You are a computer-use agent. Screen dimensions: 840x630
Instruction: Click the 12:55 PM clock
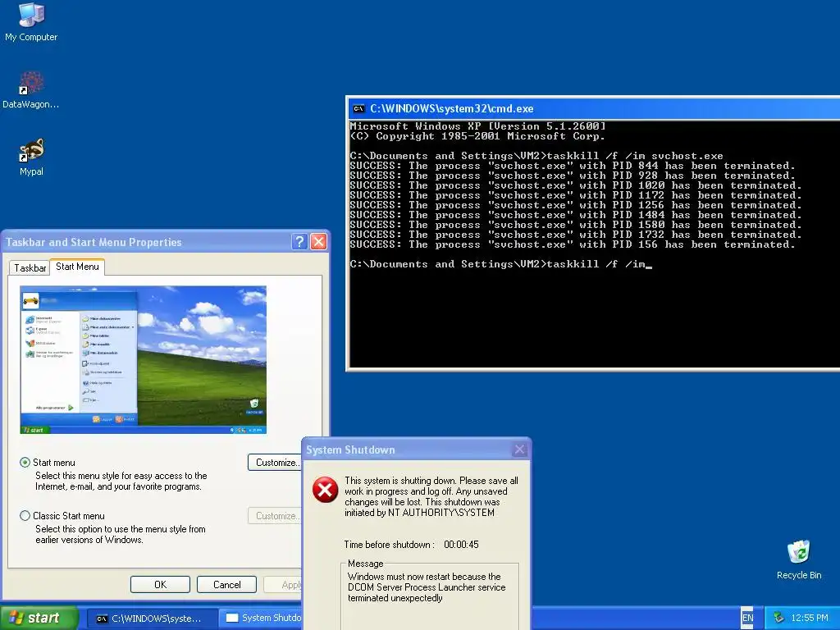coord(810,618)
